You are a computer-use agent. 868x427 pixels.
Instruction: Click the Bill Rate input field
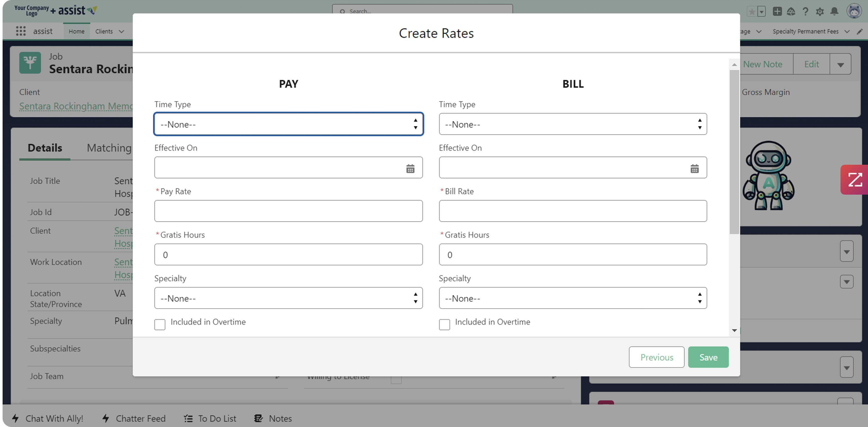[x=573, y=211]
